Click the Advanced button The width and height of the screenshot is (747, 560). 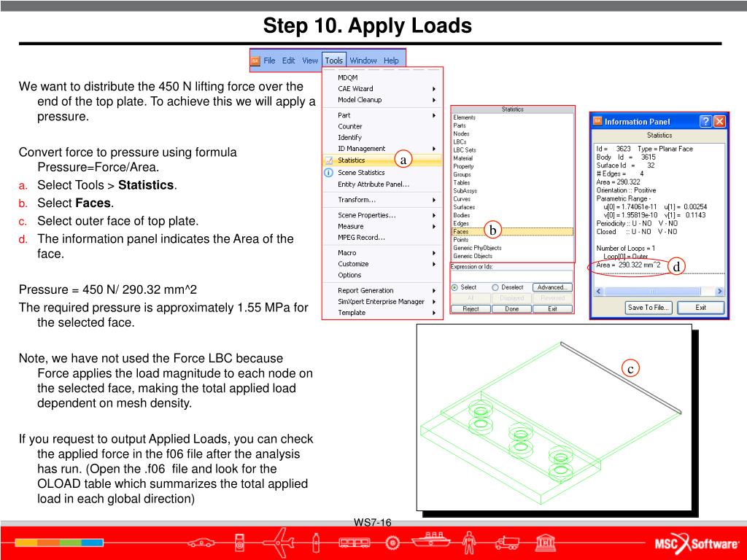(x=552, y=287)
